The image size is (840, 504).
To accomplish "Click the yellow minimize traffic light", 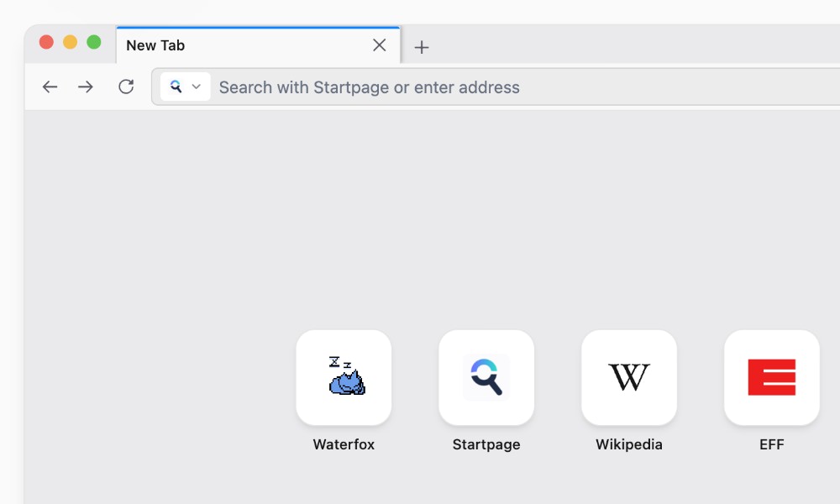I will point(68,40).
